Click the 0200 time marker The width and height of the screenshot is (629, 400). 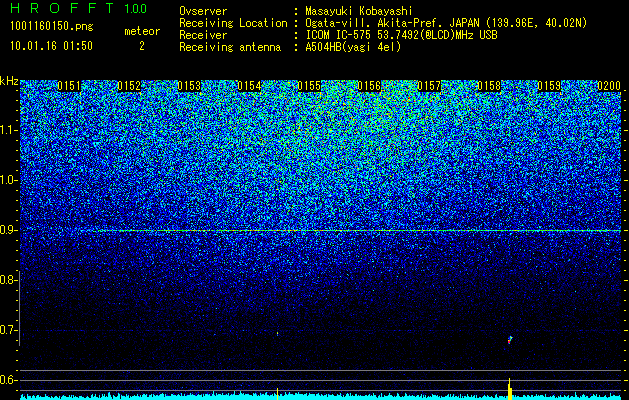[x=609, y=86]
